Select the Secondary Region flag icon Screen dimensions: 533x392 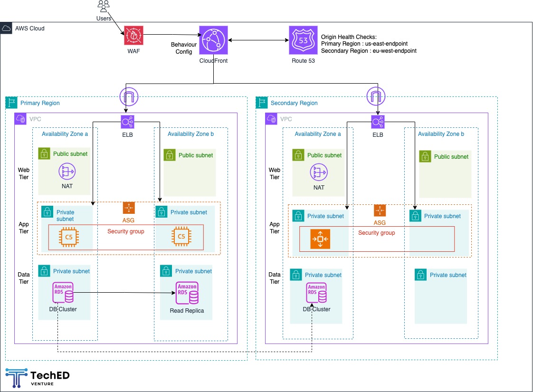pyautogui.click(x=262, y=103)
